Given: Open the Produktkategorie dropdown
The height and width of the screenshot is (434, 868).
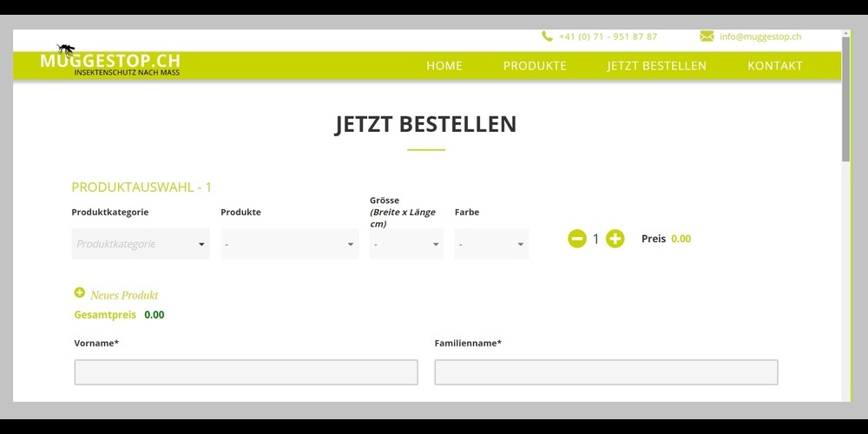Looking at the screenshot, I should click(x=141, y=244).
